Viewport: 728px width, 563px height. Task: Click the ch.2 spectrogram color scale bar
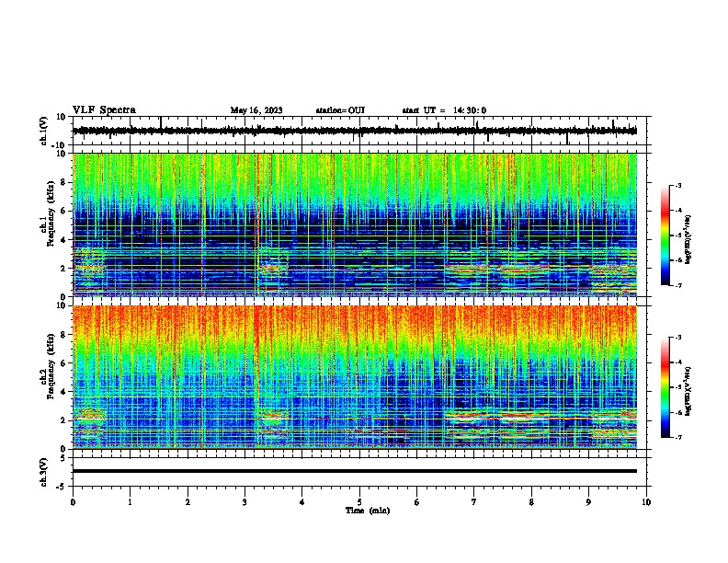665,387
